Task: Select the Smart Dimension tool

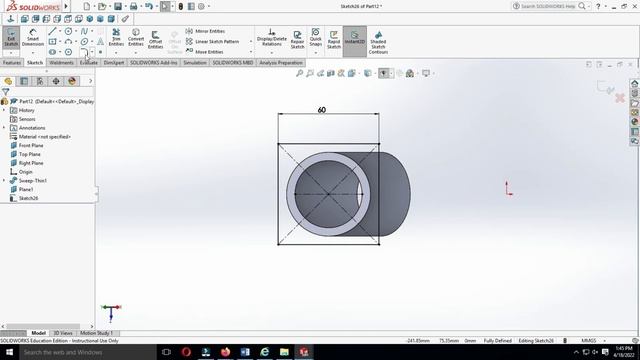Action: pos(33,38)
